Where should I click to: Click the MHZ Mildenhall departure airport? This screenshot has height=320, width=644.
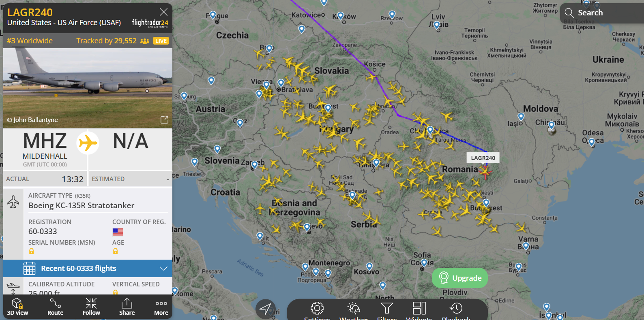click(45, 149)
